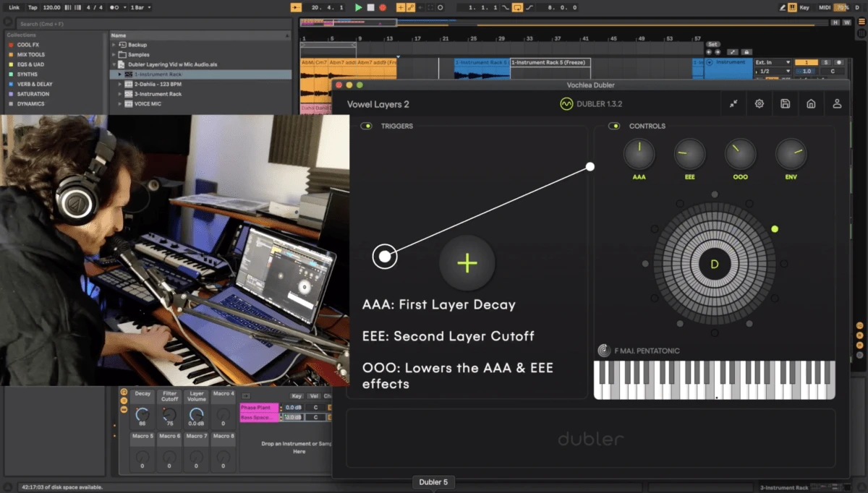Open Dubler settings gear icon

point(759,103)
